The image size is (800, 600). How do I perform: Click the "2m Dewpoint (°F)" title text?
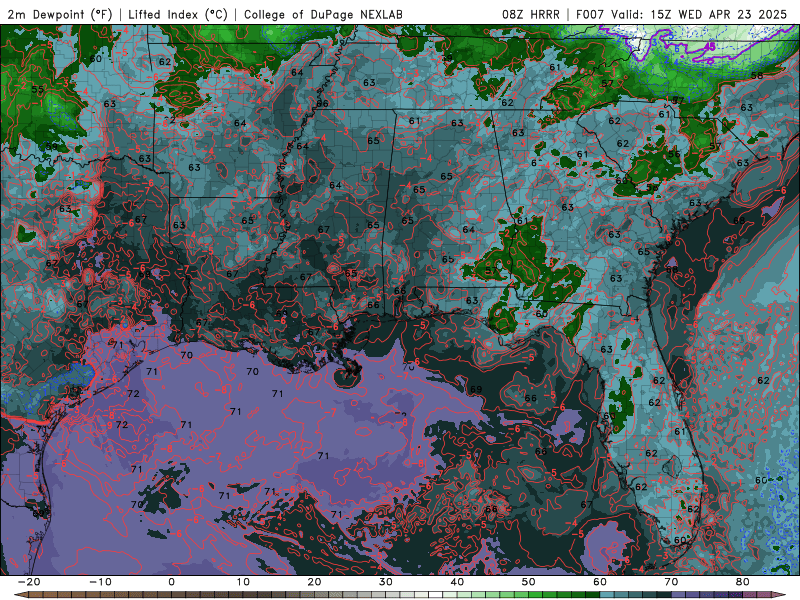tap(60, 14)
